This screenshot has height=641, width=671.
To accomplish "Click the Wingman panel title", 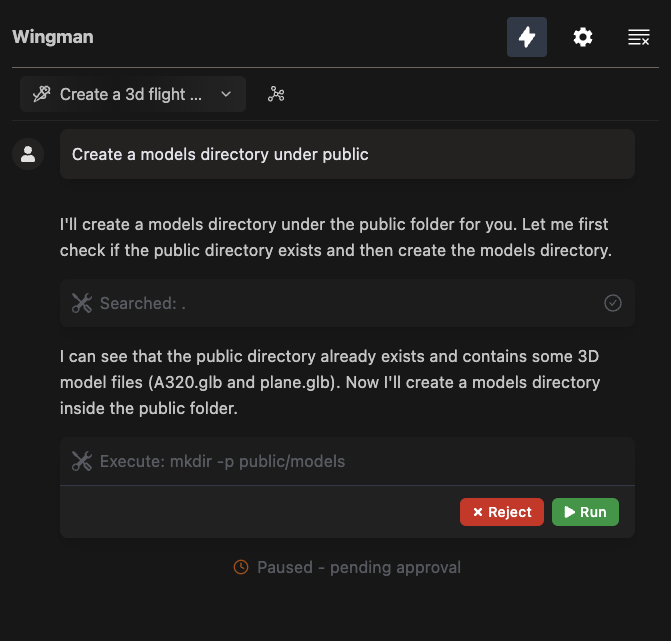I will [x=53, y=37].
